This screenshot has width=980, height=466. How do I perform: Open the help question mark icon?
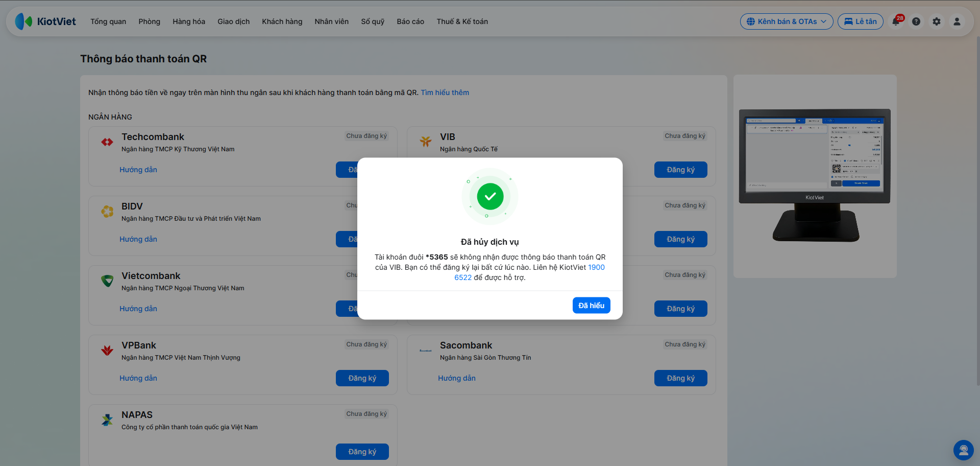click(916, 21)
